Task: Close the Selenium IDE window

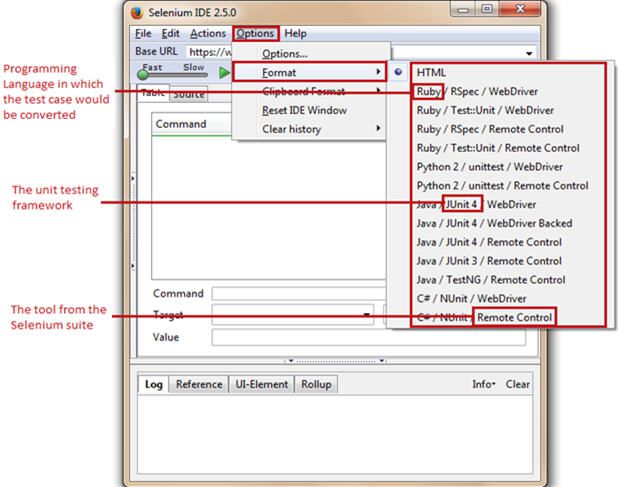Action: point(520,9)
